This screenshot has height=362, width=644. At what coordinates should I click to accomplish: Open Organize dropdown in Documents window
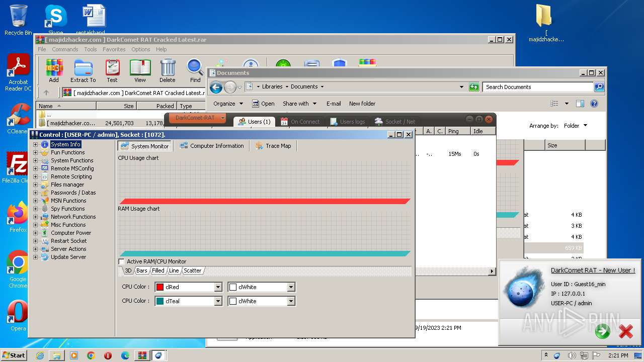[228, 104]
